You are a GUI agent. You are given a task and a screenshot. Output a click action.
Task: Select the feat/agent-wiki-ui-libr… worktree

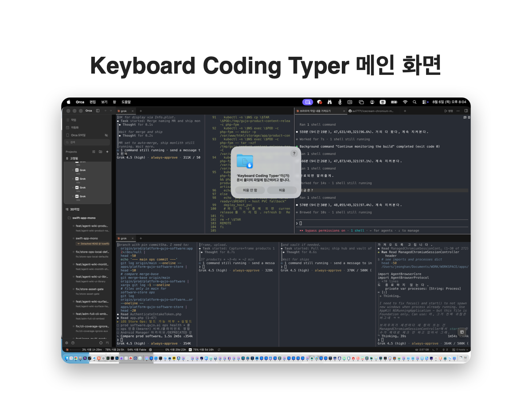[91, 278]
